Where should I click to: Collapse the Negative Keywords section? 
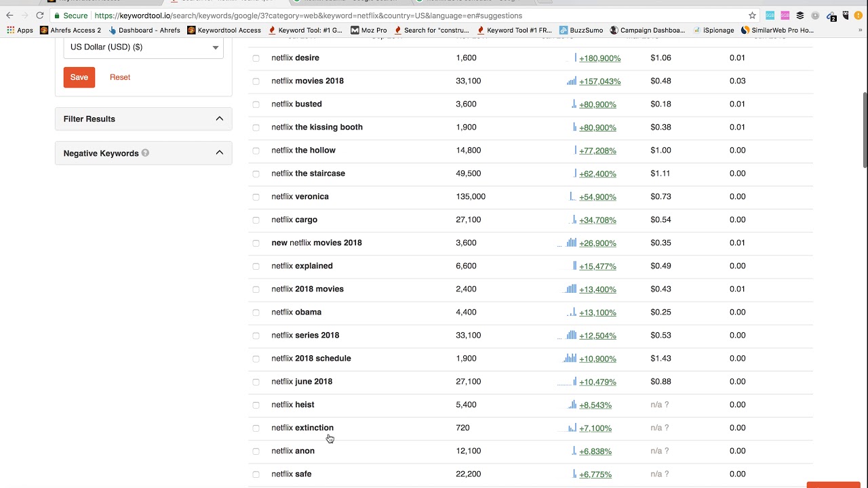click(x=219, y=152)
